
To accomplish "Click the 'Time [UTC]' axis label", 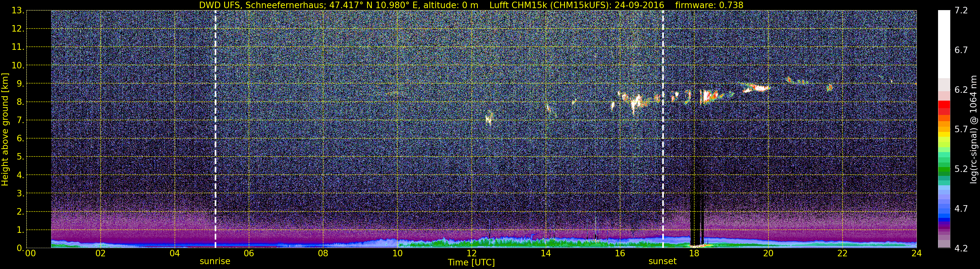I will 471,262.
